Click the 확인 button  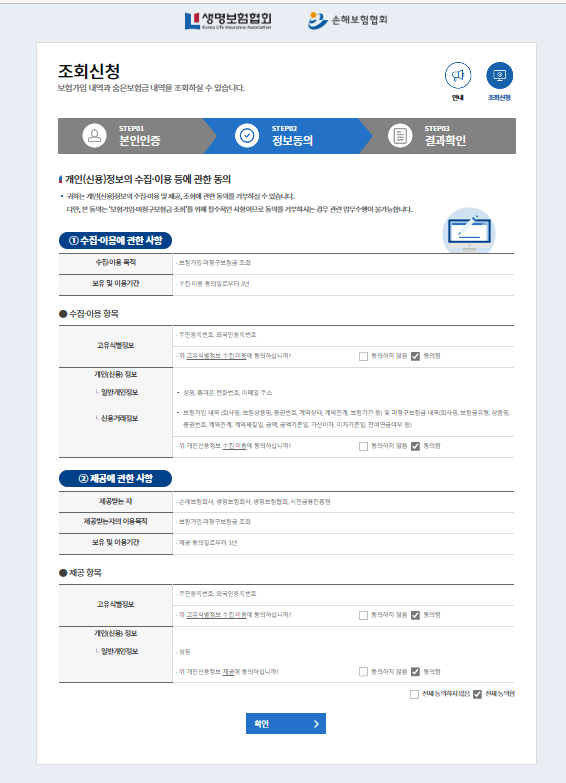[286, 724]
